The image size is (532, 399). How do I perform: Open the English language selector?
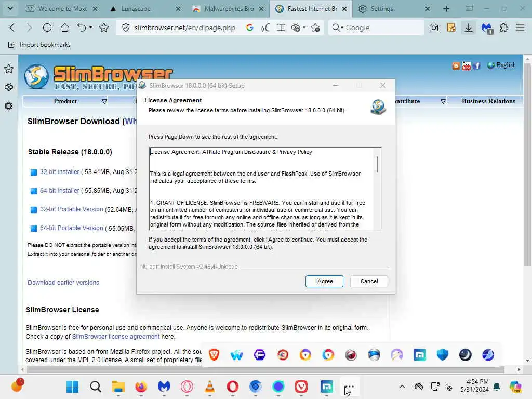(x=501, y=65)
